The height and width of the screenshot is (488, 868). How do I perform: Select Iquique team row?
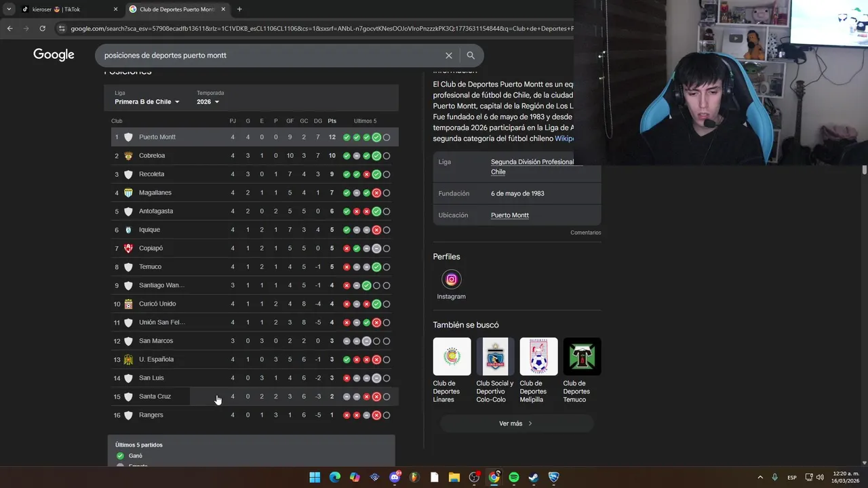(x=254, y=230)
